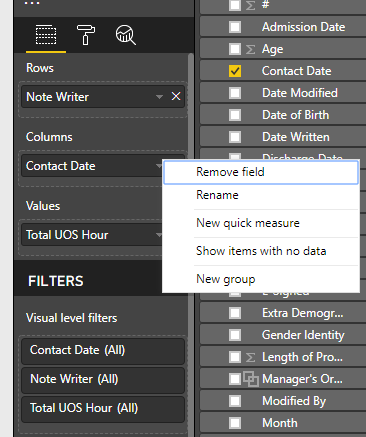366x437 pixels.
Task: Remove Note Writer with the X icon
Action: (x=176, y=97)
